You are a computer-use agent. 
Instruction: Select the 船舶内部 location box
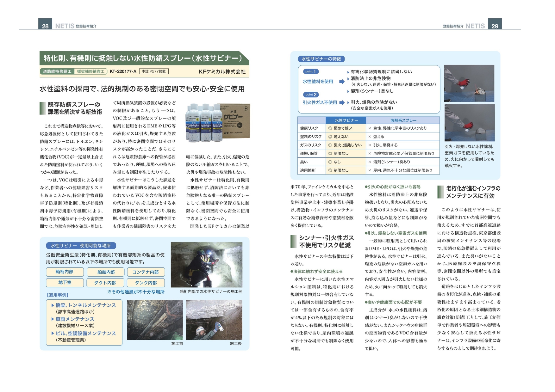click(x=106, y=272)
